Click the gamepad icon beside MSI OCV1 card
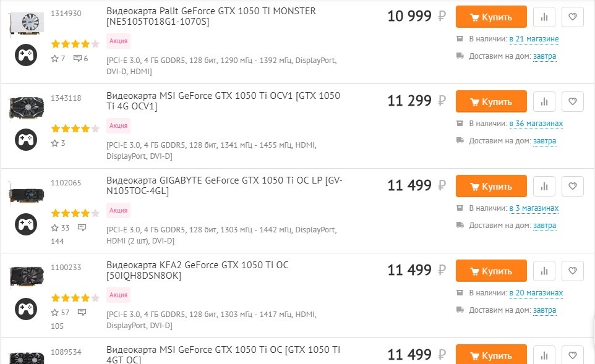 click(x=25, y=139)
